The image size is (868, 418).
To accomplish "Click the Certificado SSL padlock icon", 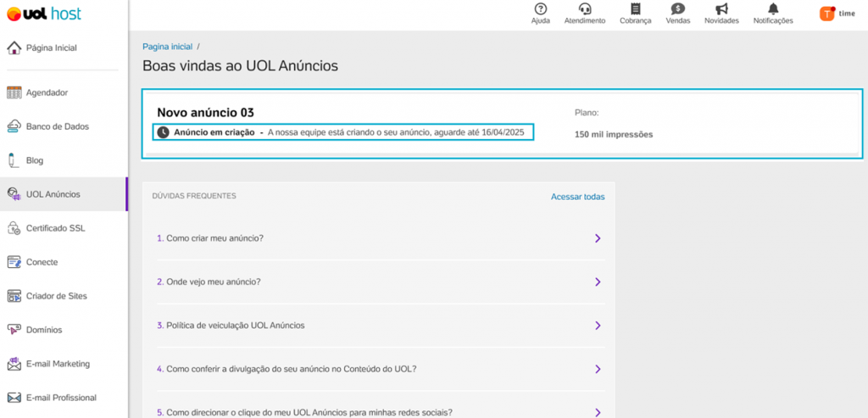I will point(14,228).
